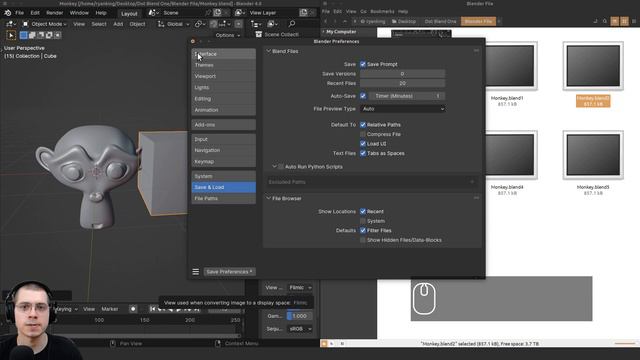Toggle the Save Prompt checkbox
The width and height of the screenshot is (640, 360).
pyautogui.click(x=363, y=64)
